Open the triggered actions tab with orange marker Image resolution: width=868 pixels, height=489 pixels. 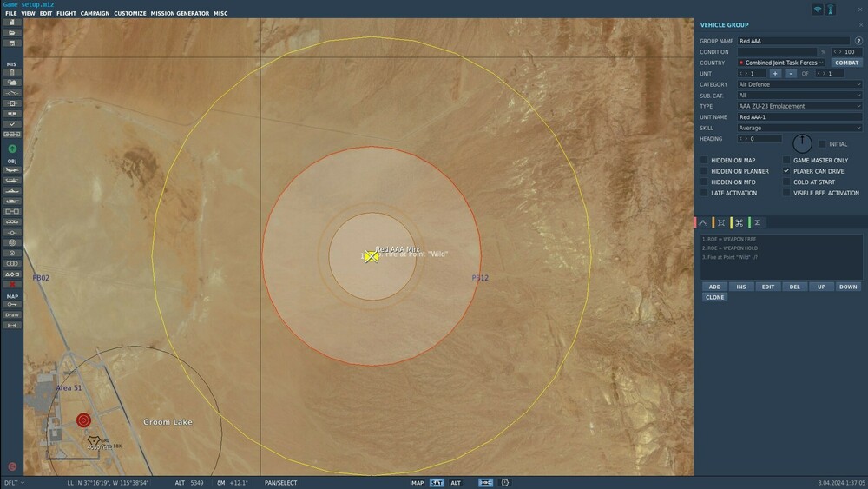click(720, 222)
